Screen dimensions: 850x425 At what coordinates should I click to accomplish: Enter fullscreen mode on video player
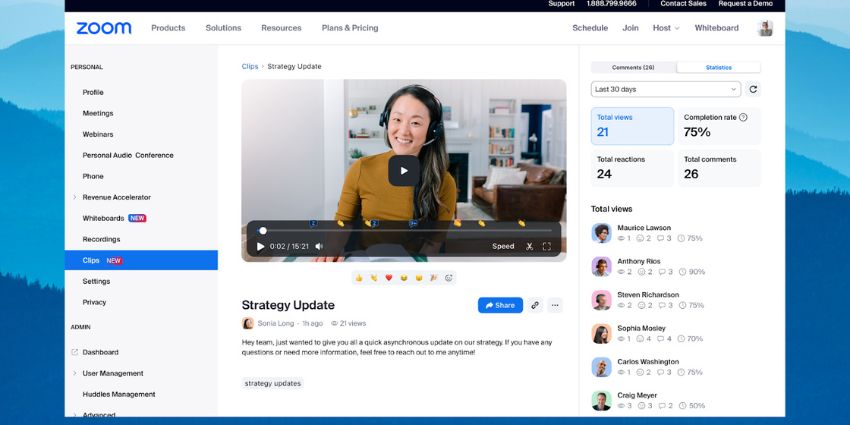pos(547,246)
